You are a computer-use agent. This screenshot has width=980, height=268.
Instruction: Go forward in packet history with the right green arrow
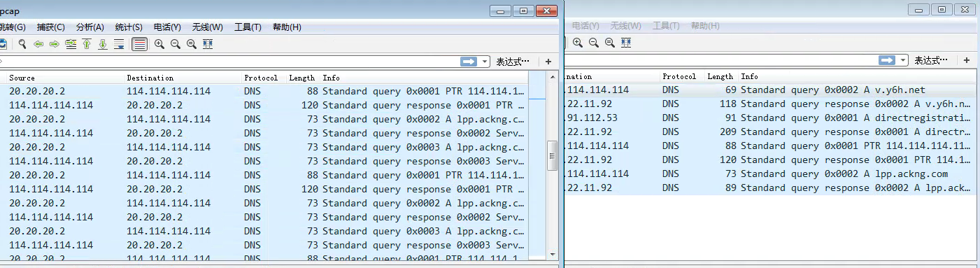55,44
